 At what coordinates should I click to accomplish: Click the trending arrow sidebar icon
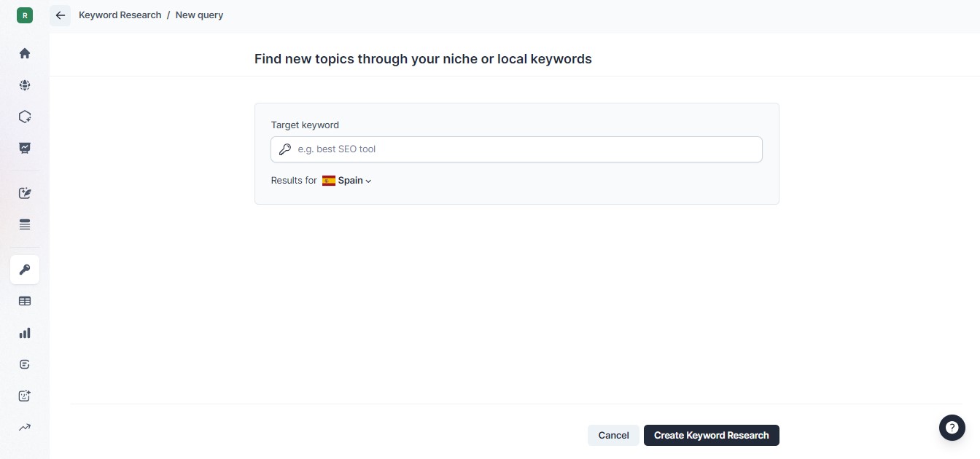25,427
